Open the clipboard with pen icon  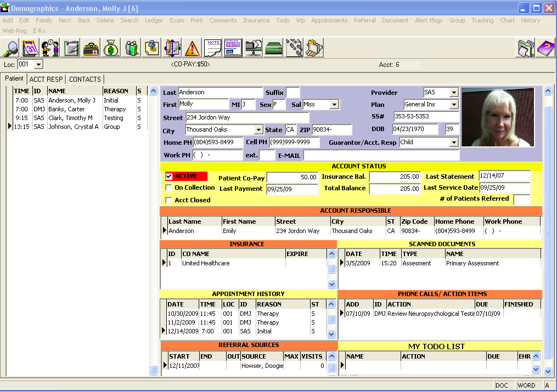(x=71, y=48)
